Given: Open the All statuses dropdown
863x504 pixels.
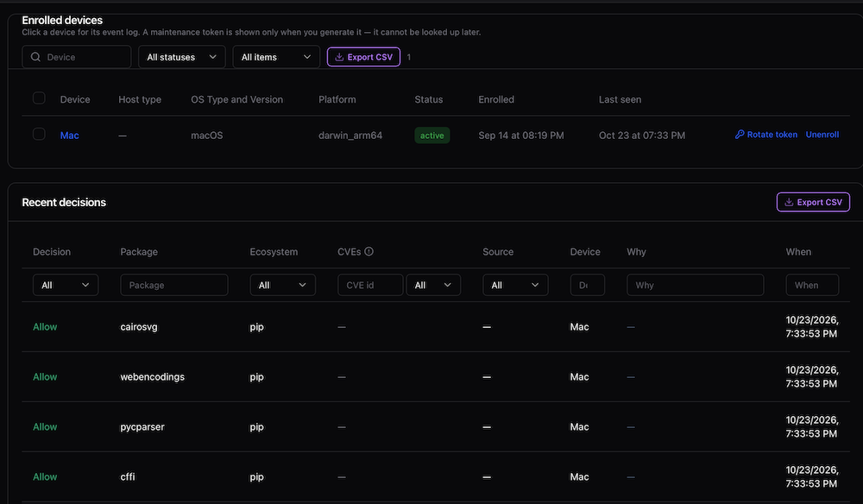Looking at the screenshot, I should coord(181,57).
